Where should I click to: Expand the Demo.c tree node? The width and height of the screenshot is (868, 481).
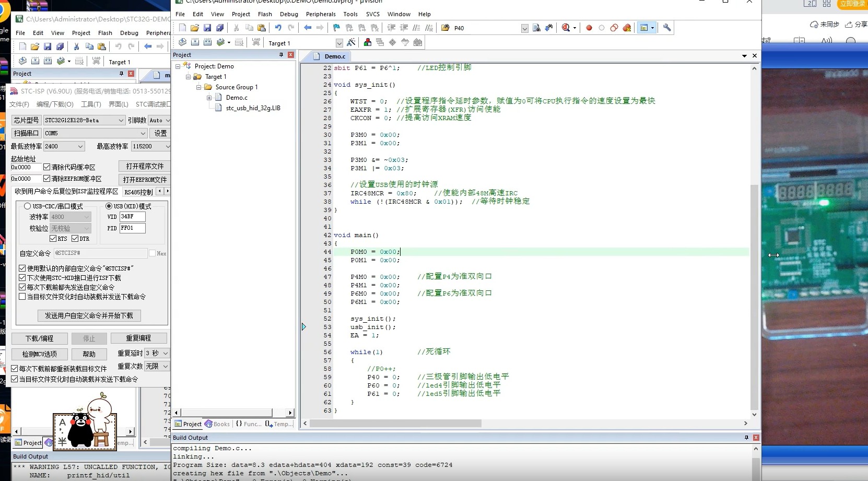pyautogui.click(x=209, y=98)
